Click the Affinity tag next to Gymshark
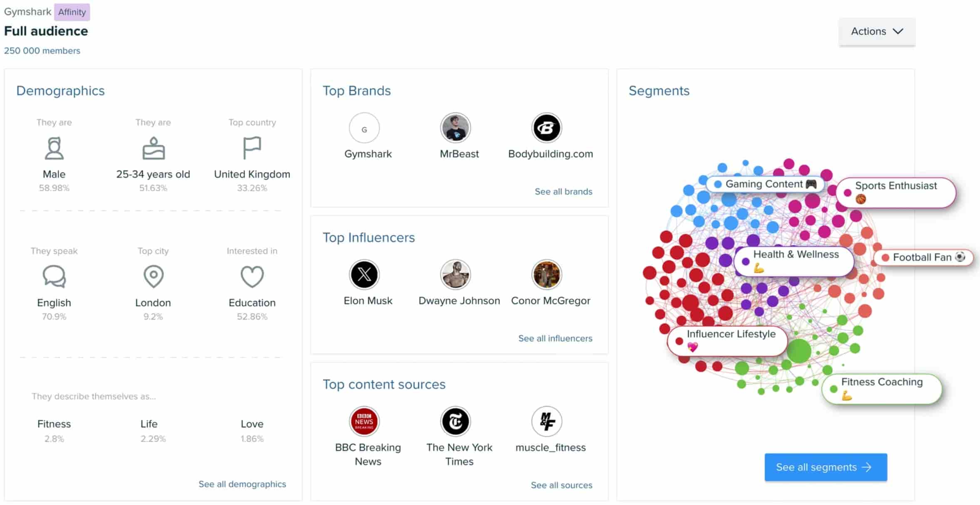980x505 pixels. pyautogui.click(x=72, y=12)
